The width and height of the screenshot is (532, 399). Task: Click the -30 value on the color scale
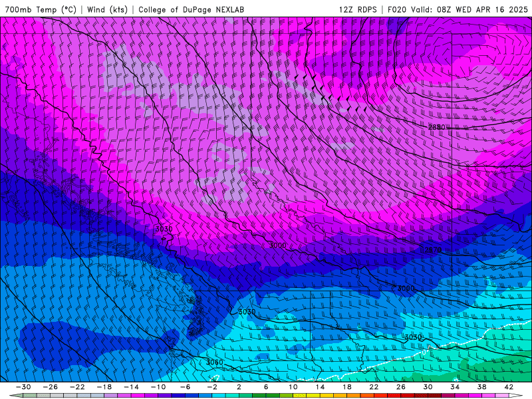(23, 387)
